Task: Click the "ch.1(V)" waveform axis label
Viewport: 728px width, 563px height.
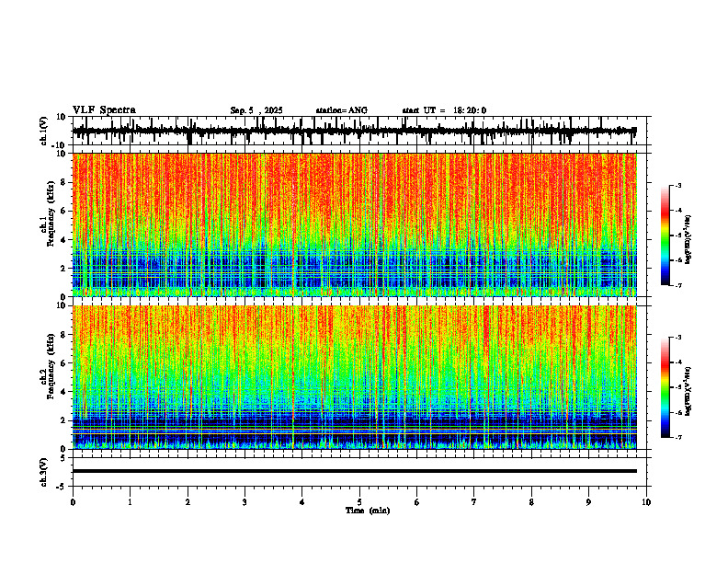Action: click(x=43, y=131)
